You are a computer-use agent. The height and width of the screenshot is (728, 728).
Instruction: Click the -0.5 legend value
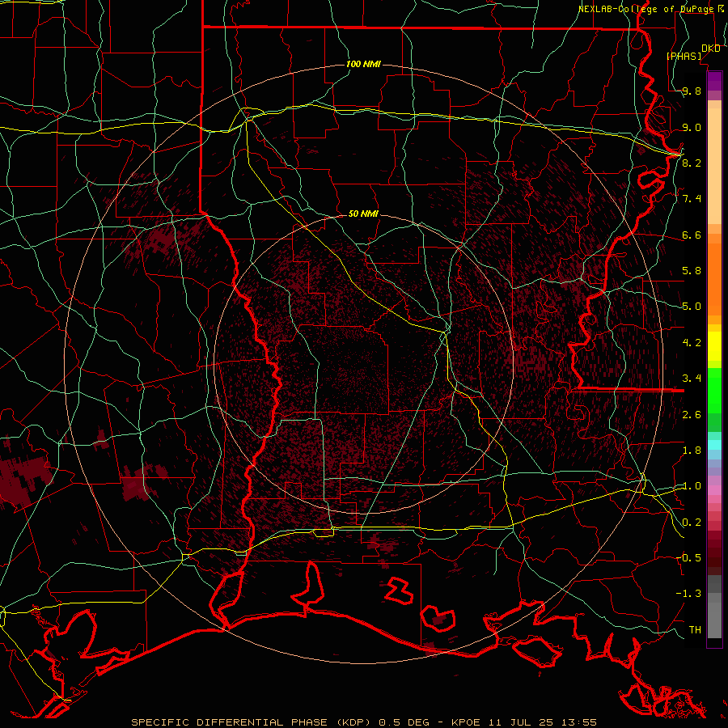(688, 558)
